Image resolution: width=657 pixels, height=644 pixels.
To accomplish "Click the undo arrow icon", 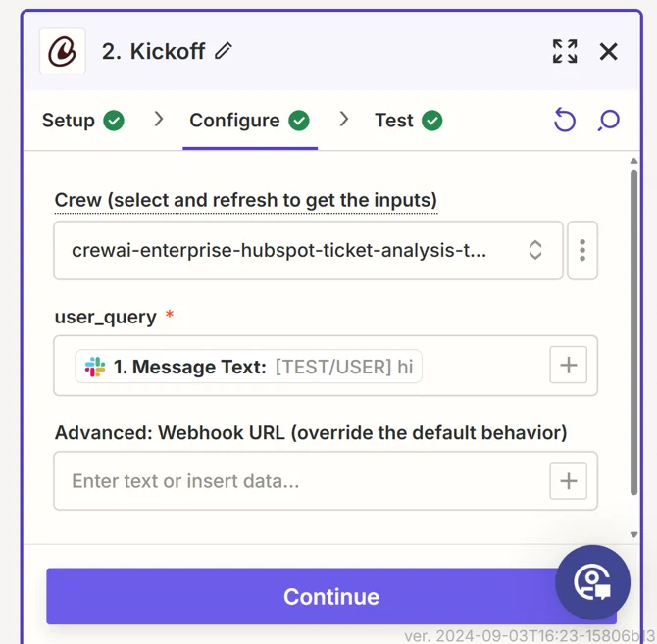I will pos(565,121).
